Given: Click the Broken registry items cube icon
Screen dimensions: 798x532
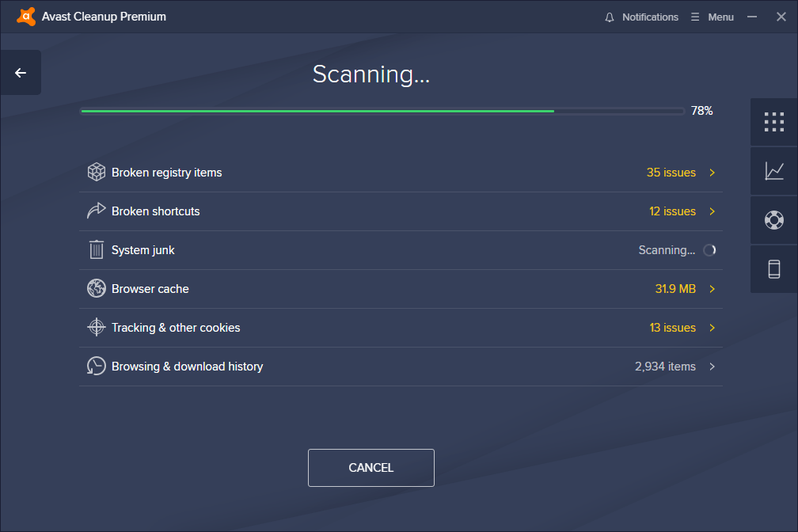Looking at the screenshot, I should [97, 173].
